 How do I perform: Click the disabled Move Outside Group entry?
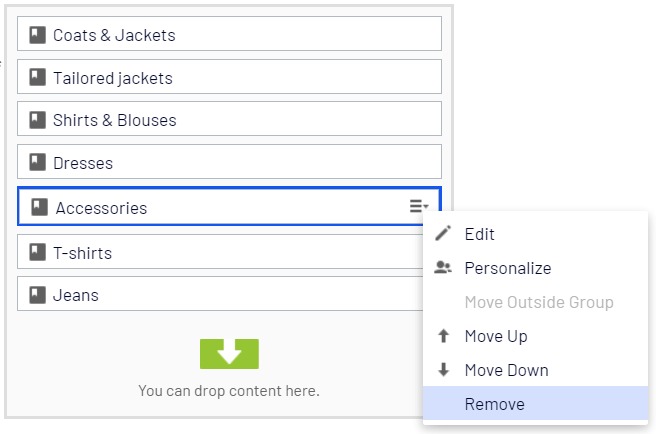[539, 302]
